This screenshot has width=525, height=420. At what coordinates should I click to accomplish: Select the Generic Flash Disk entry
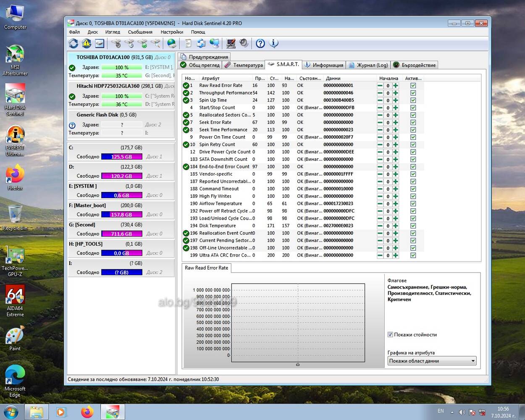coord(121,123)
